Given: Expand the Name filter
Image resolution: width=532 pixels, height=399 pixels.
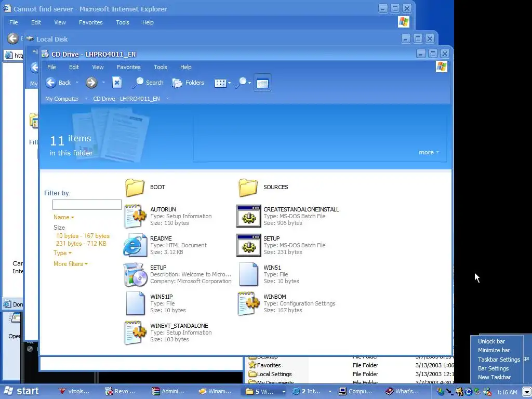Looking at the screenshot, I should point(64,217).
